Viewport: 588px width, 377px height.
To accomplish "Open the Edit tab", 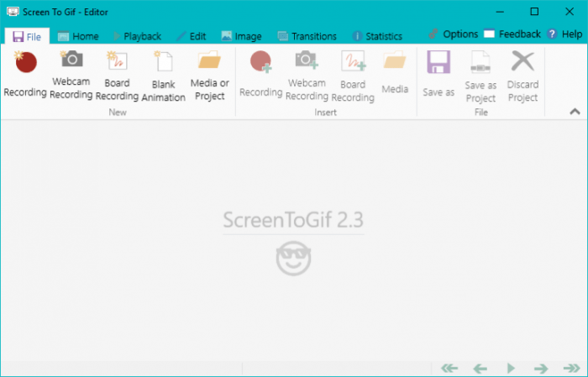I will tap(192, 36).
